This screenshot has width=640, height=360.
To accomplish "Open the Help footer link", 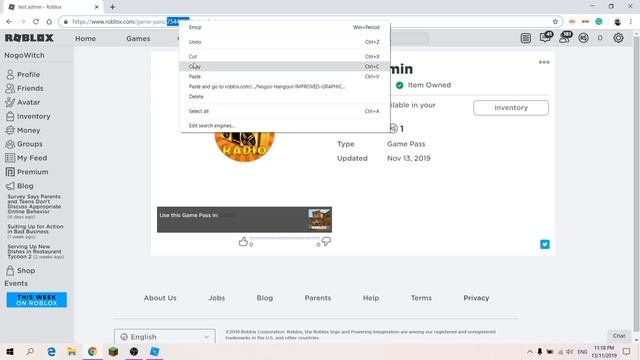I will tap(371, 298).
